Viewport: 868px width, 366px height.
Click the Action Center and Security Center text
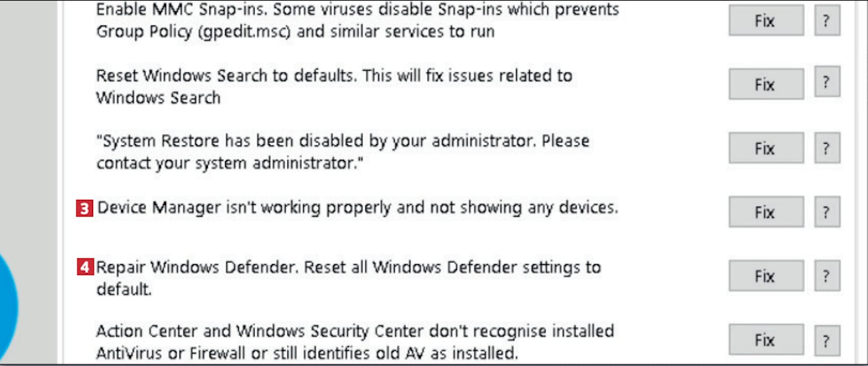click(x=355, y=342)
